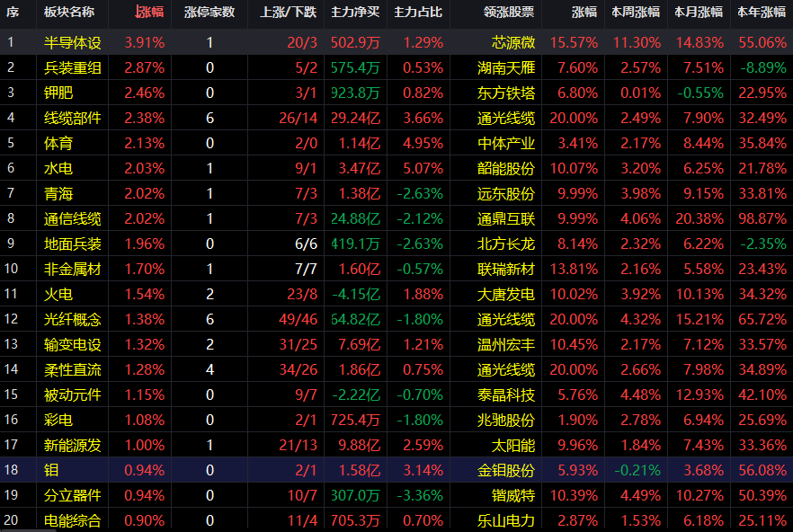Open the 水电 sector
Viewport: 793px width, 532px height.
58,168
